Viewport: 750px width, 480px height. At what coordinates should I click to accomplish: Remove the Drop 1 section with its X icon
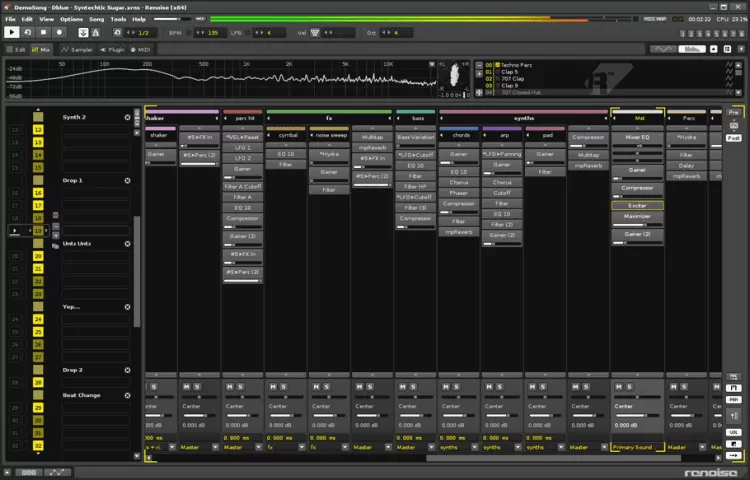click(127, 180)
